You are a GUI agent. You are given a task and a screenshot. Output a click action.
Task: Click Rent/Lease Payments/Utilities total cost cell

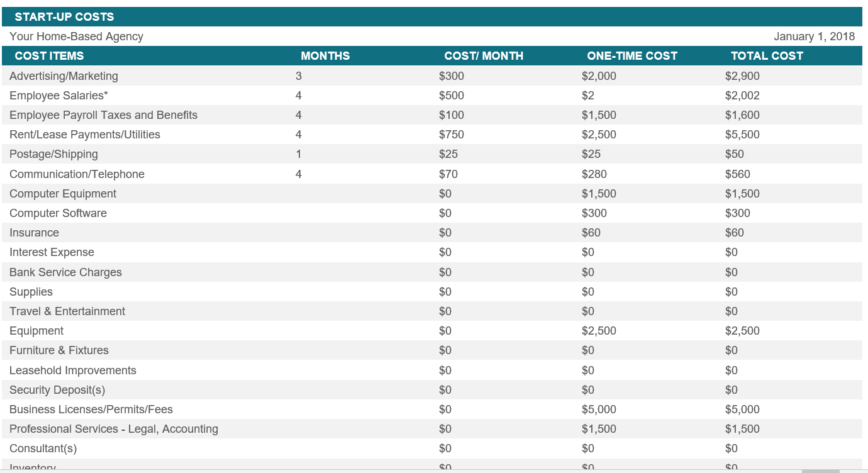pos(742,135)
